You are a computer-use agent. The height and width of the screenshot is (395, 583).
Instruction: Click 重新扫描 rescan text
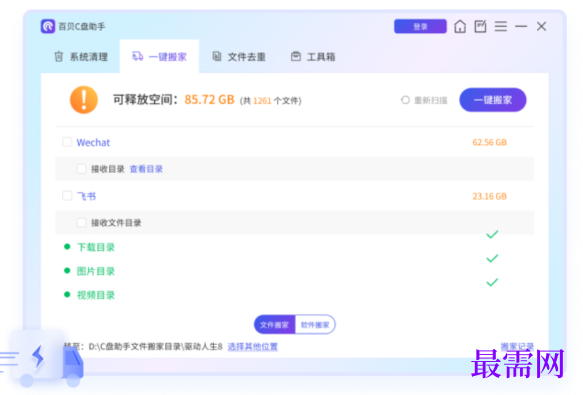(431, 100)
